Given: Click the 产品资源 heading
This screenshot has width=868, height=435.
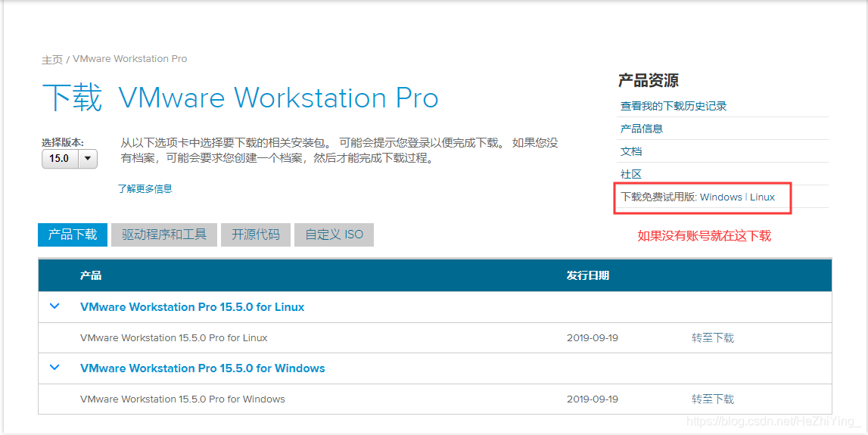Looking at the screenshot, I should point(649,81).
